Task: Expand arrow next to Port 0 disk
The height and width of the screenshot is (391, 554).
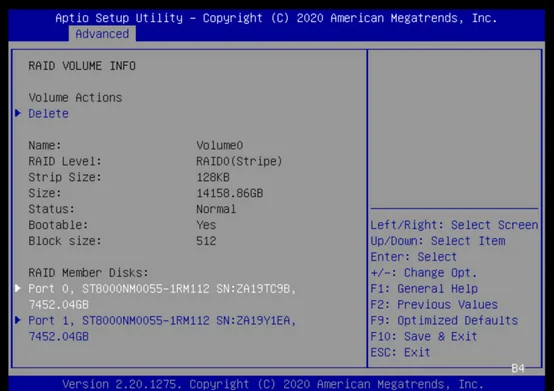Action: (18, 288)
